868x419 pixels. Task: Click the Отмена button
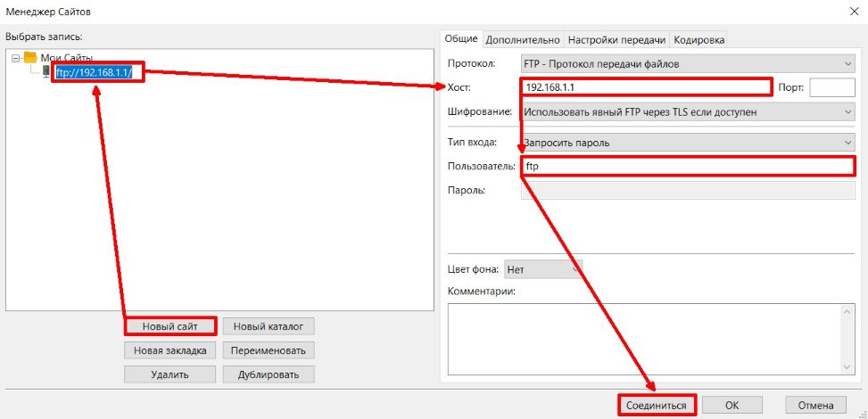click(x=816, y=405)
